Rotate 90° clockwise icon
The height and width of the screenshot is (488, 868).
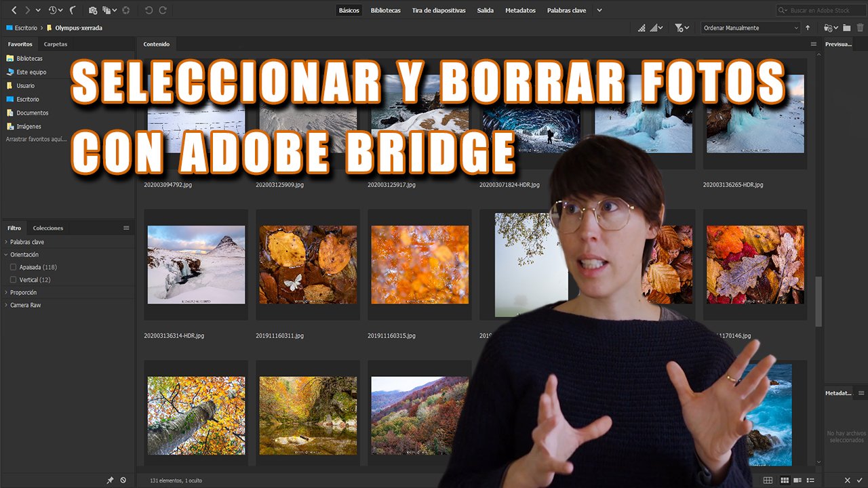click(162, 10)
